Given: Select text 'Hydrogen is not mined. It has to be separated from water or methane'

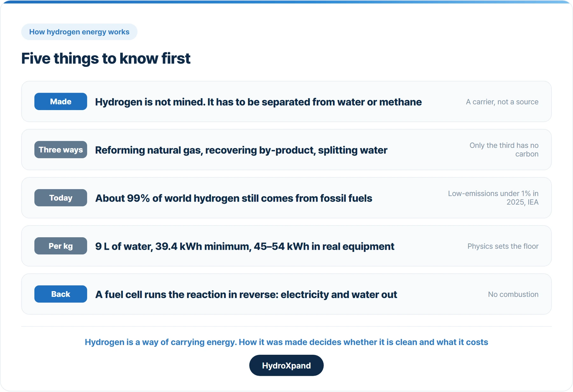Looking at the screenshot, I should [258, 102].
